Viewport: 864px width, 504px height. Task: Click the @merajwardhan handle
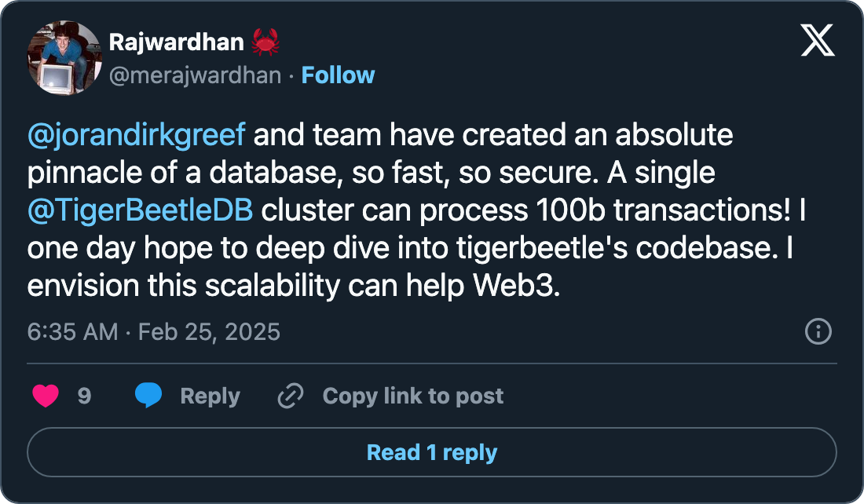[194, 75]
